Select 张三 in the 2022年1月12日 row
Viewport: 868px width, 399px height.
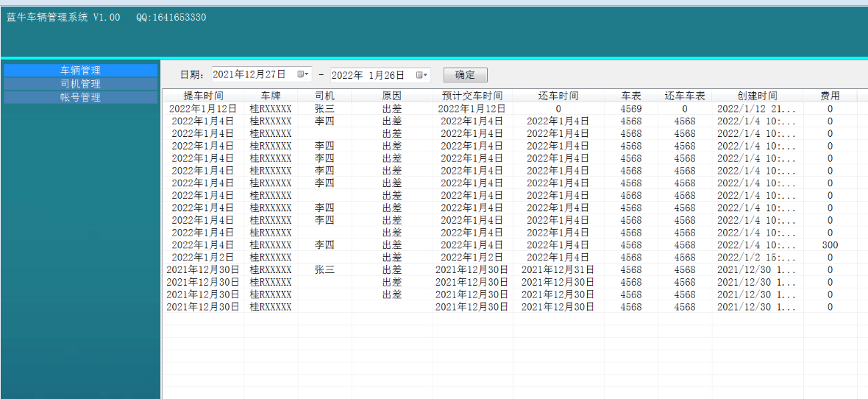click(x=324, y=109)
